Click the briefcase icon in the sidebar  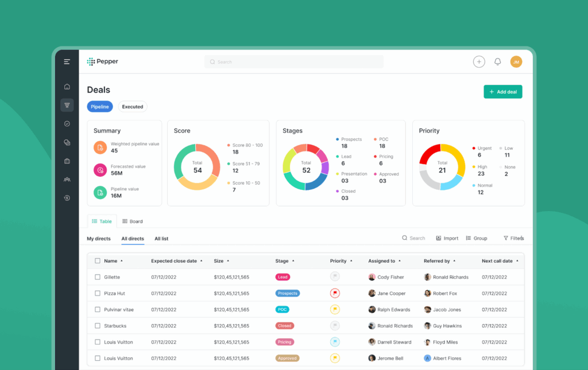coord(67,161)
